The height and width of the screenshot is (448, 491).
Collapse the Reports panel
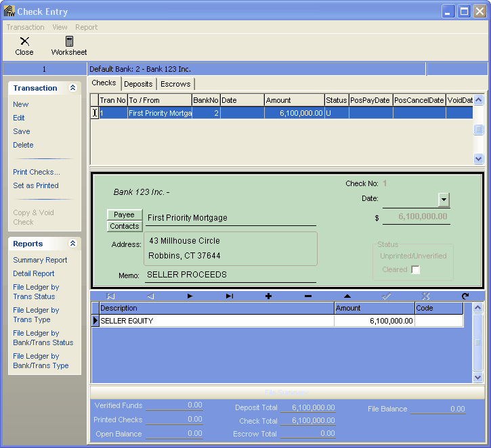72,244
